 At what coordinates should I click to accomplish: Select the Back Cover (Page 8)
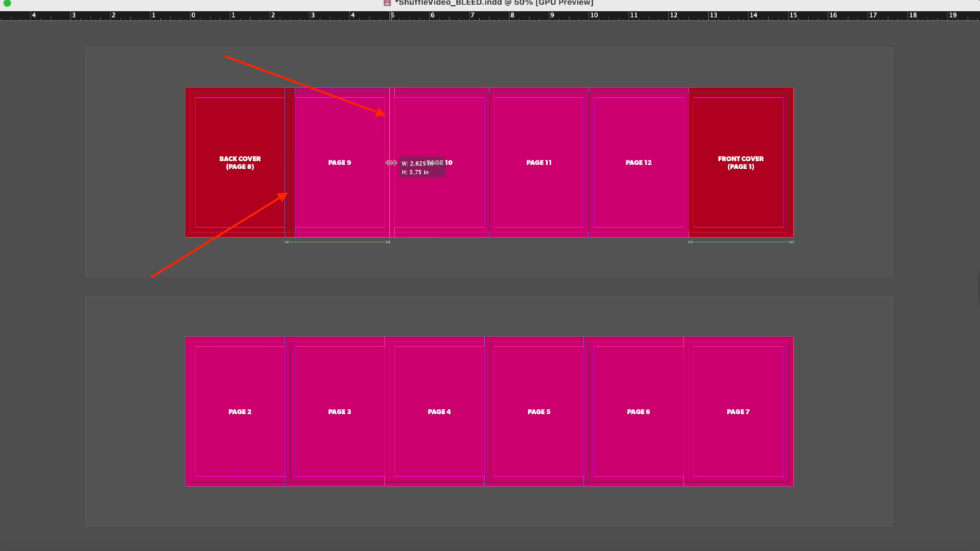(239, 163)
